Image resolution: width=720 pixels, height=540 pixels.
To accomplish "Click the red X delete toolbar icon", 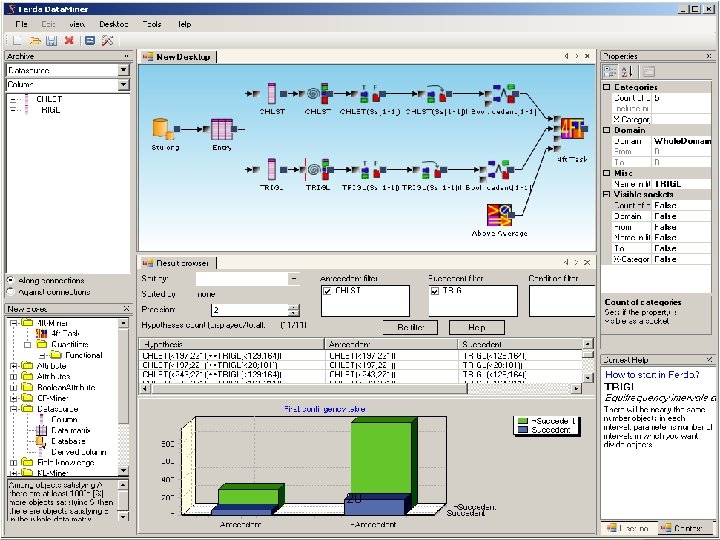I will pos(69,40).
